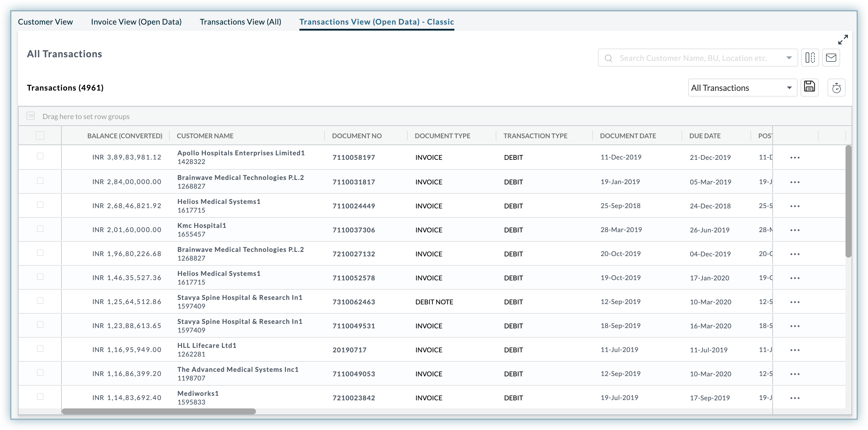Open Helios Medical Systems1 for document 7110024449
Viewport: 868px width, 430px height.
[x=219, y=202]
